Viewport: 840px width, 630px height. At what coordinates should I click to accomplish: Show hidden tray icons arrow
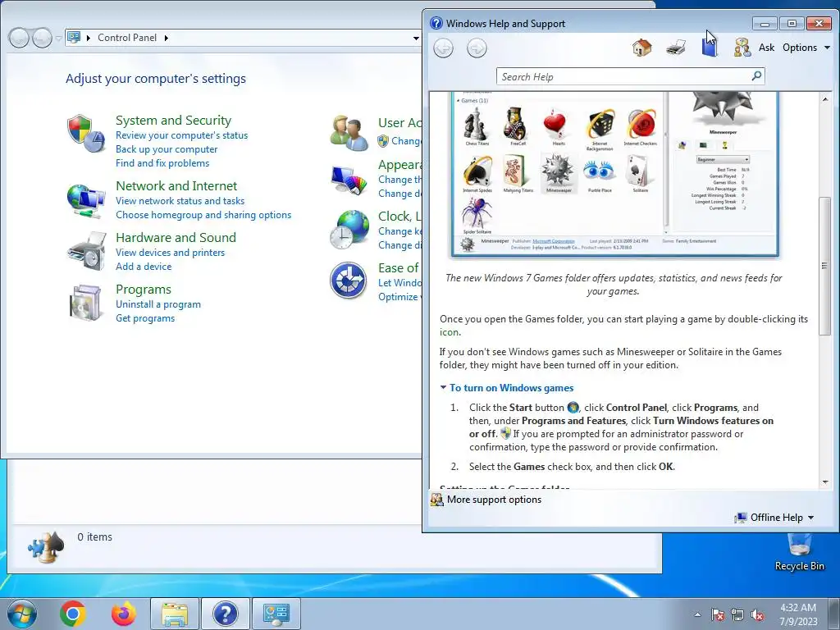697,614
